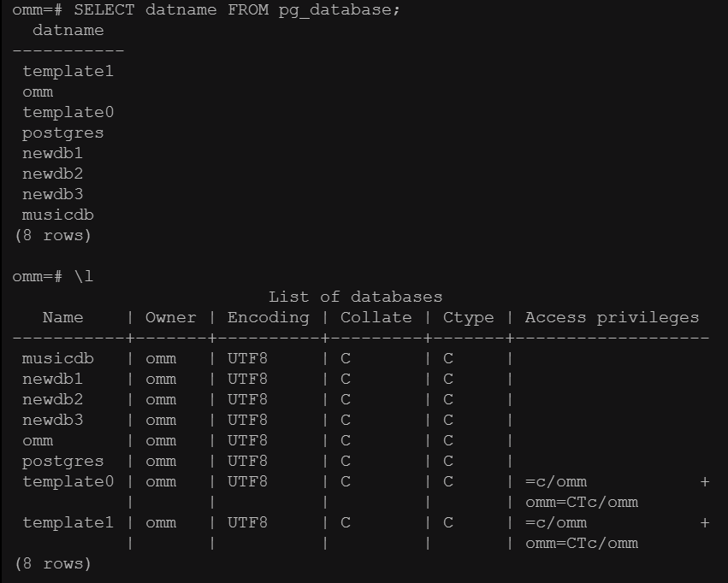This screenshot has height=583, width=728.
Task: Click the SELECT datname query command line
Action: (x=206, y=10)
